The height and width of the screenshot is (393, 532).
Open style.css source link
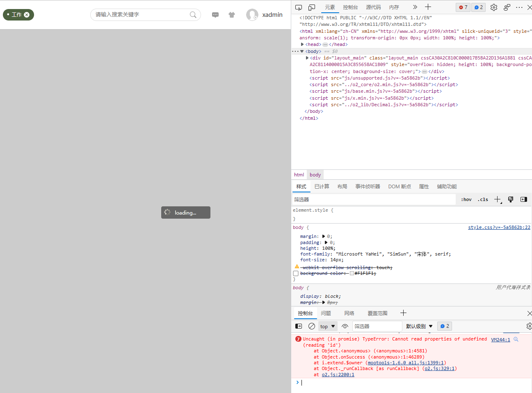(499, 227)
